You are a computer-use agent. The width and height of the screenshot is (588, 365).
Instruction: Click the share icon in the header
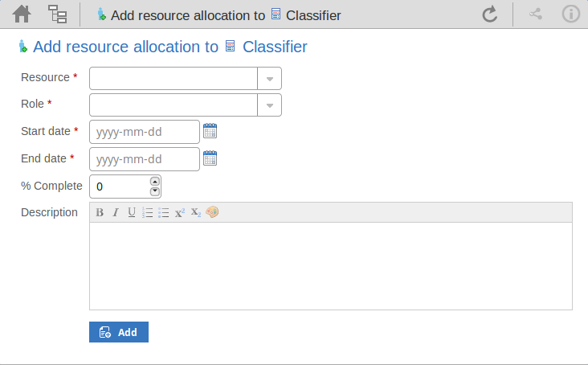click(x=537, y=14)
